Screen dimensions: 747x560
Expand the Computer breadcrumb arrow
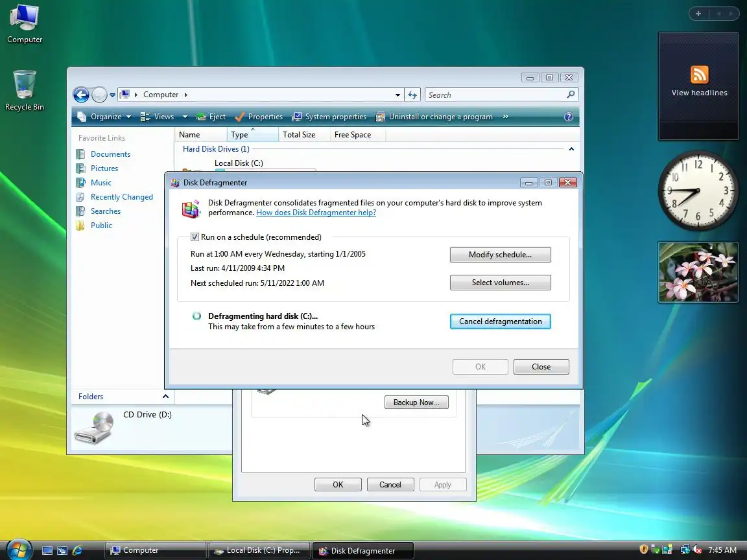(186, 95)
